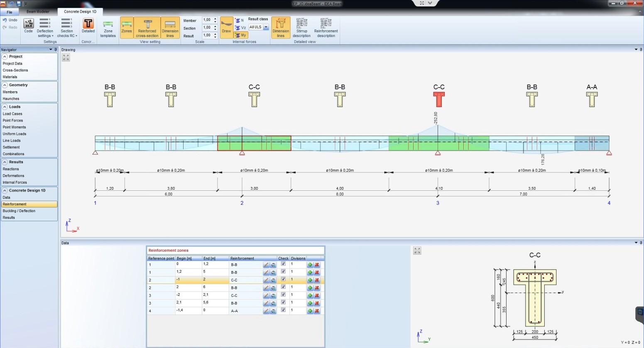
Task: Open the Code settings icon
Action: (28, 25)
